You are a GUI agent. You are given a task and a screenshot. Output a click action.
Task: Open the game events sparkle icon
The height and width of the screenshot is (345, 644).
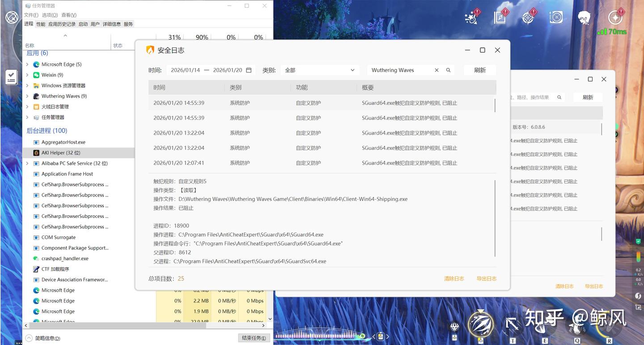pos(471,17)
